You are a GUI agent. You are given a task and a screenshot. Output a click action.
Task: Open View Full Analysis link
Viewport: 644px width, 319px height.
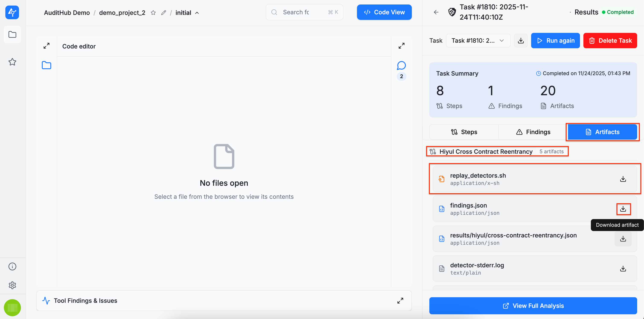pos(533,306)
